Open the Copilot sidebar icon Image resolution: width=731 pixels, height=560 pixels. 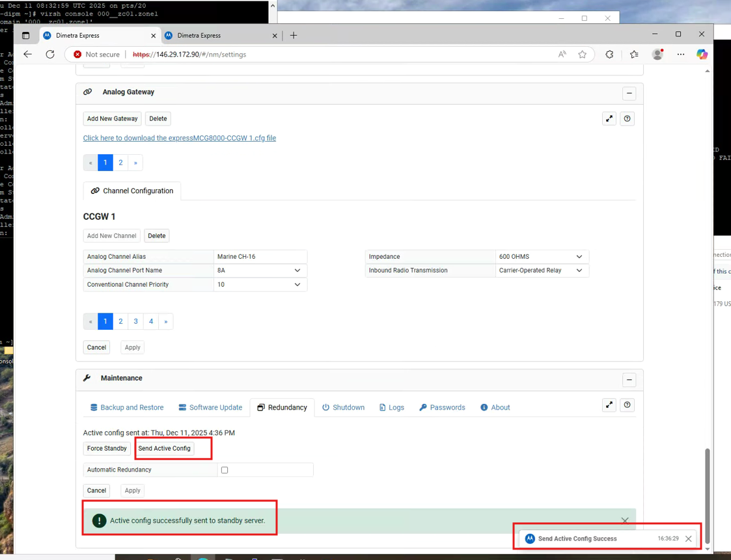click(702, 55)
